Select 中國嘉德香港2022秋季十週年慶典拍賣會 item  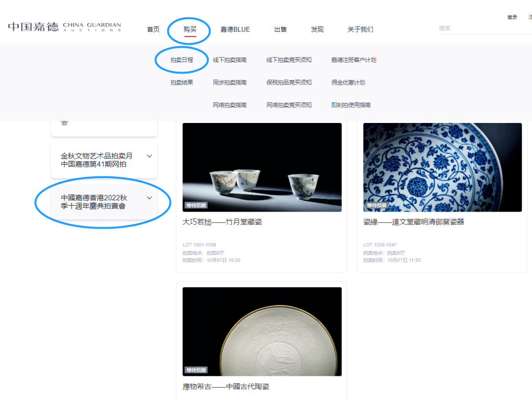click(104, 202)
